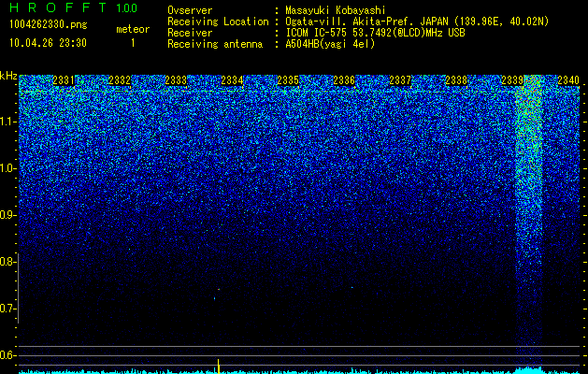Click the kHz axis unit label
This screenshot has height=374, width=588.
pyautogui.click(x=8, y=76)
